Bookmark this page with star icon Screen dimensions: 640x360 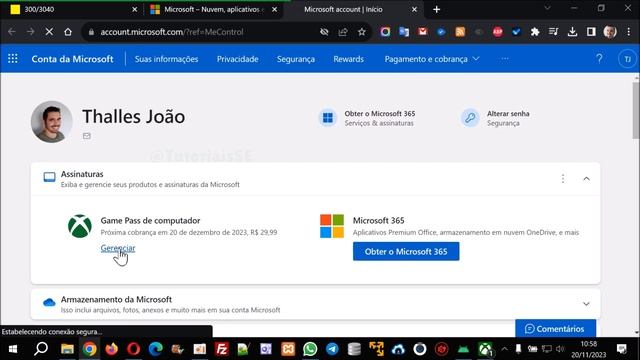[x=362, y=32]
